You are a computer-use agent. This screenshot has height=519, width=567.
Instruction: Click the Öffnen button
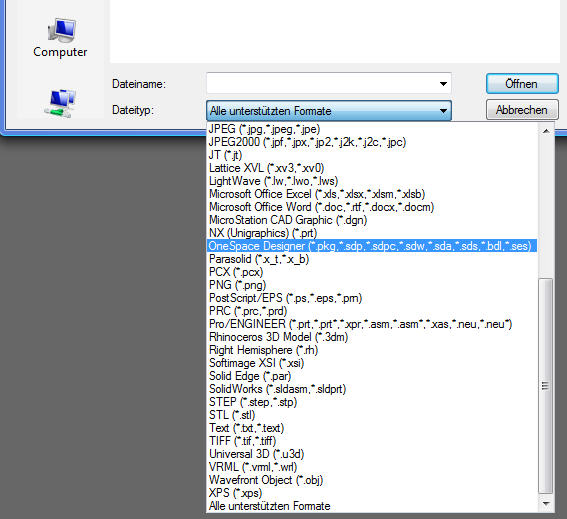coord(522,84)
